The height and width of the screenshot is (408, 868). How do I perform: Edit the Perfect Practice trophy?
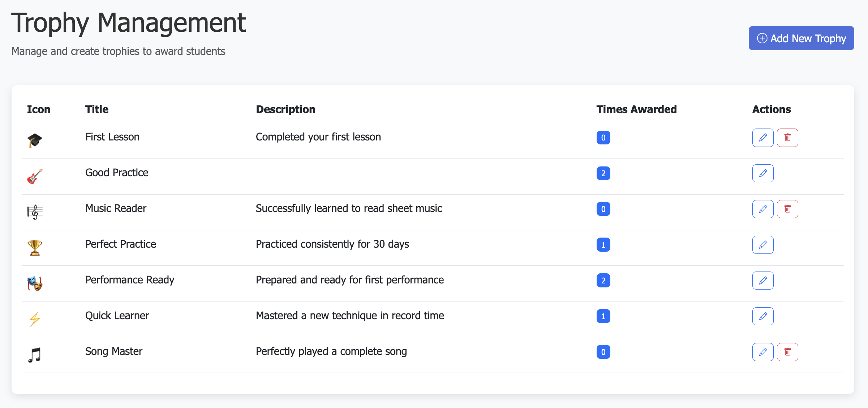(762, 245)
